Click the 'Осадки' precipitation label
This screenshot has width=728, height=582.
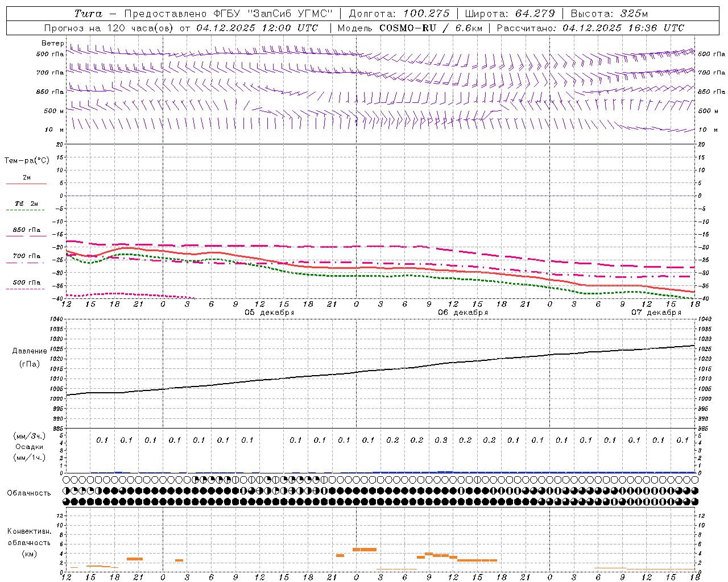[29, 447]
